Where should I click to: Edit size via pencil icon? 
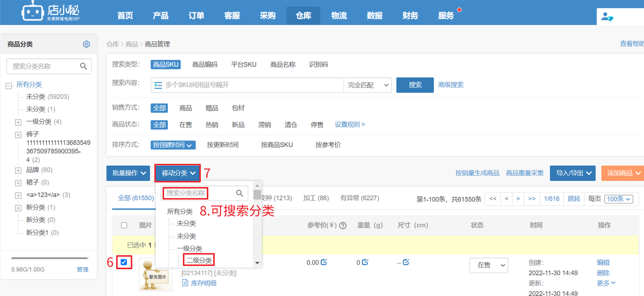click(406, 262)
